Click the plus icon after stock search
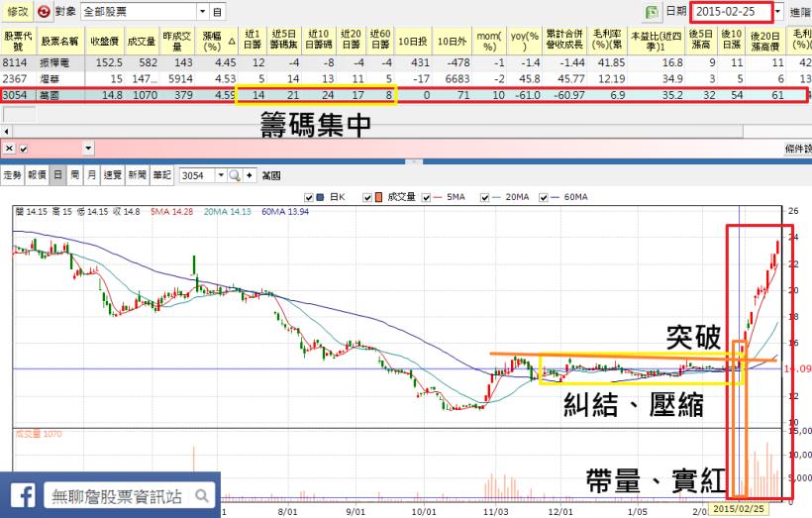The height and width of the screenshot is (518, 812). coord(252,174)
